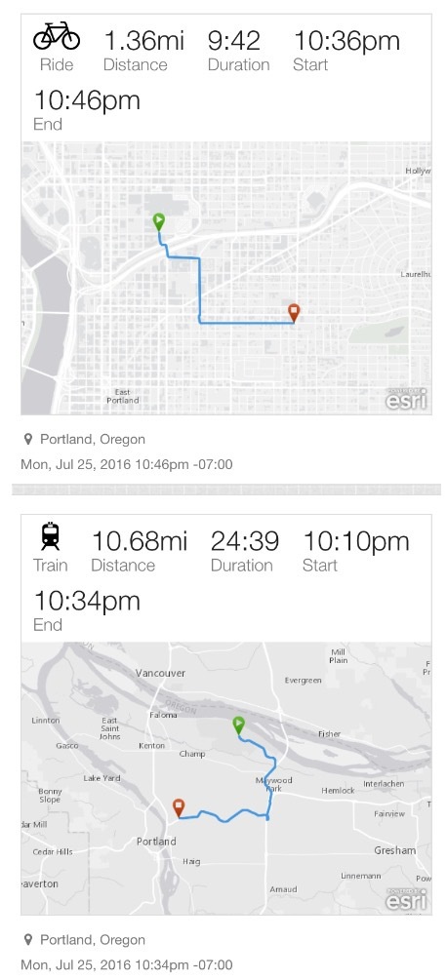This screenshot has height=980, width=447.
Task: Click the Vancouver label on train map
Action: point(161,673)
